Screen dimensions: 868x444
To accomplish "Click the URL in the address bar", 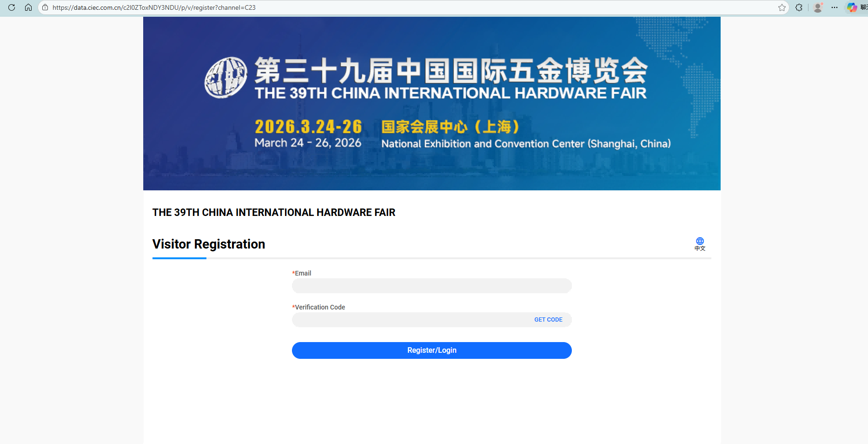I will pyautogui.click(x=154, y=7).
